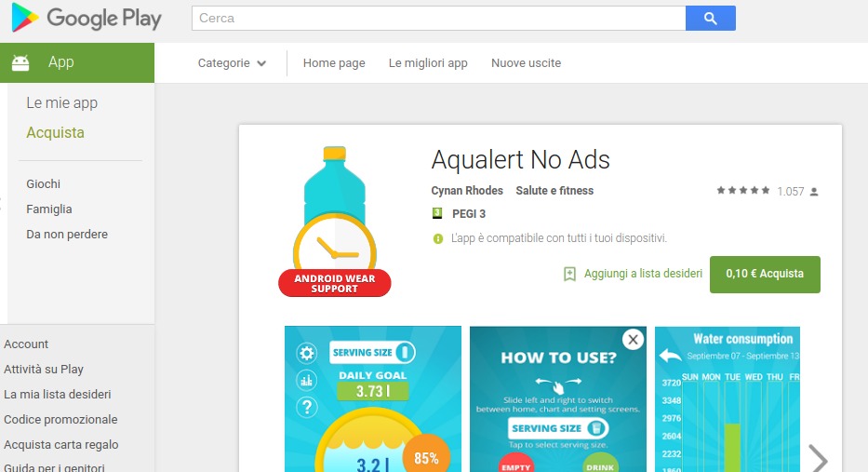
Task: Open the Home page tab
Action: coord(334,63)
